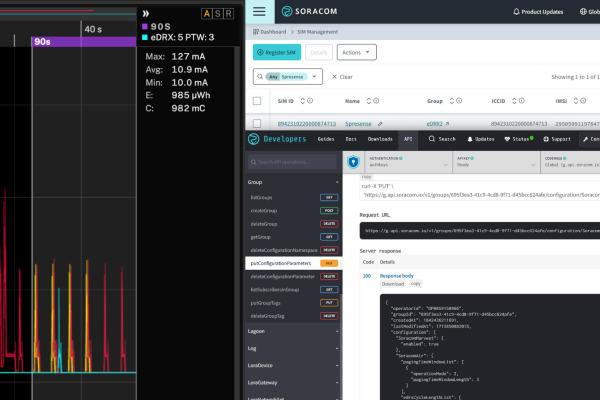Toggle the A button in measurement panel

(x=207, y=13)
